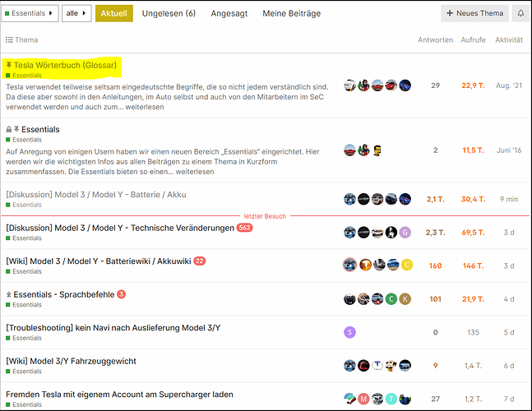
Task: Open first avatar in Tesla Wörterbuch row
Action: pyautogui.click(x=349, y=85)
